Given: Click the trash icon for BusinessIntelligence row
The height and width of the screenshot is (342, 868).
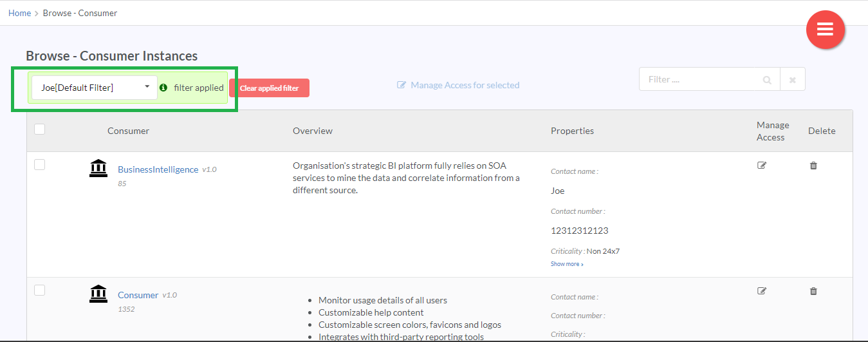Looking at the screenshot, I should tap(813, 166).
